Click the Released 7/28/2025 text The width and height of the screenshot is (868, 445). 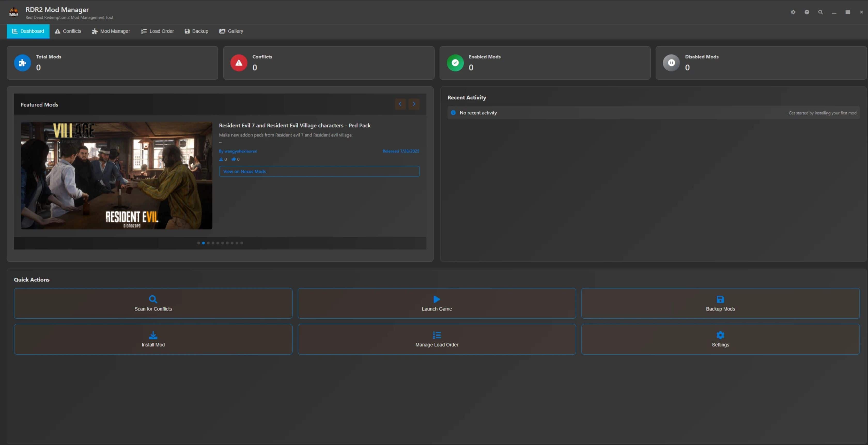point(401,151)
